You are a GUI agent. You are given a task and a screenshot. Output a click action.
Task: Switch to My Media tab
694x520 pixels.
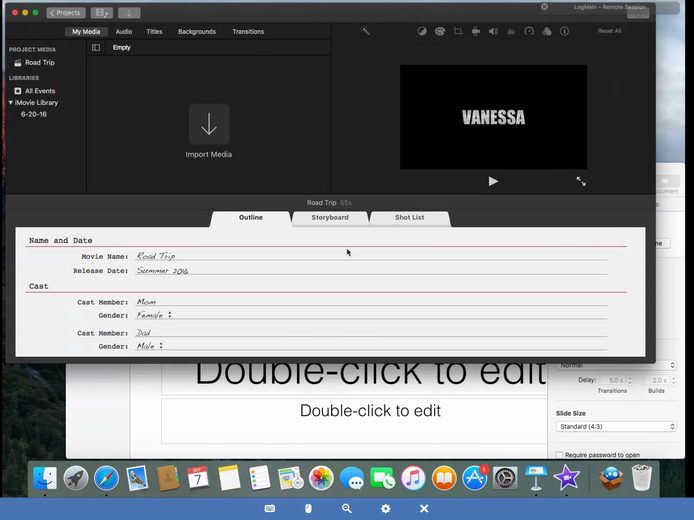tap(86, 31)
